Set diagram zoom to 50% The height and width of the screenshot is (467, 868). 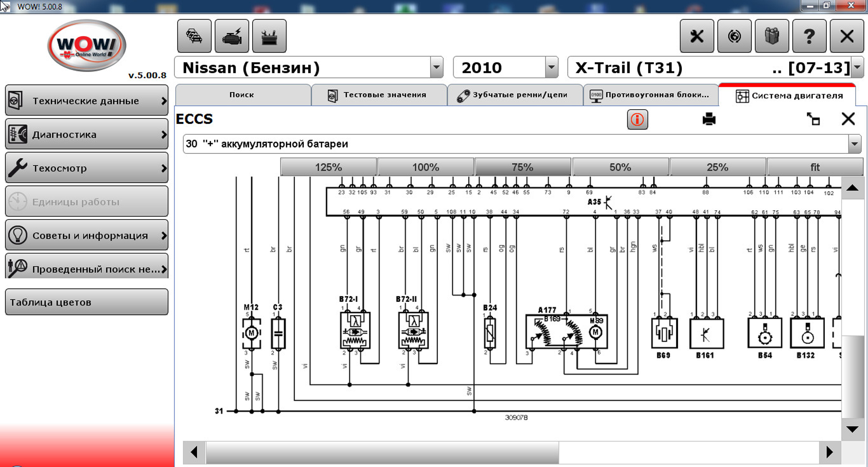[x=620, y=168]
